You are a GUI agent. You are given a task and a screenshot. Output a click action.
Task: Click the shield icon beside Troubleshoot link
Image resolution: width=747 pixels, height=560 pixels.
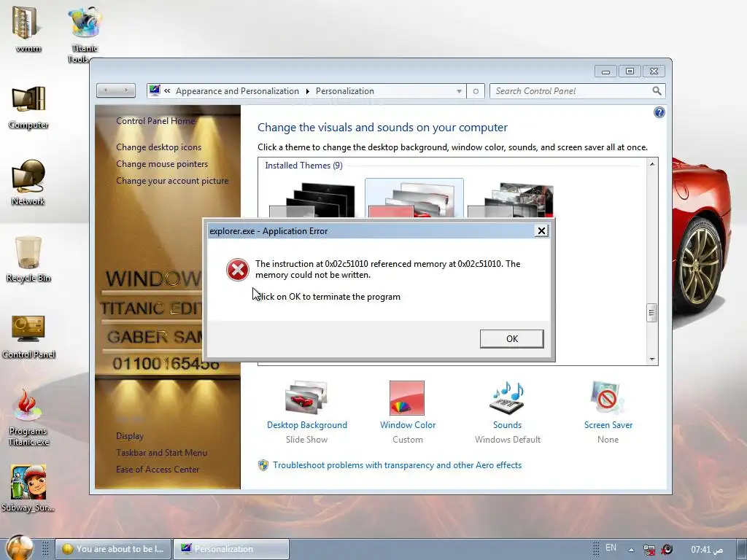263,465
